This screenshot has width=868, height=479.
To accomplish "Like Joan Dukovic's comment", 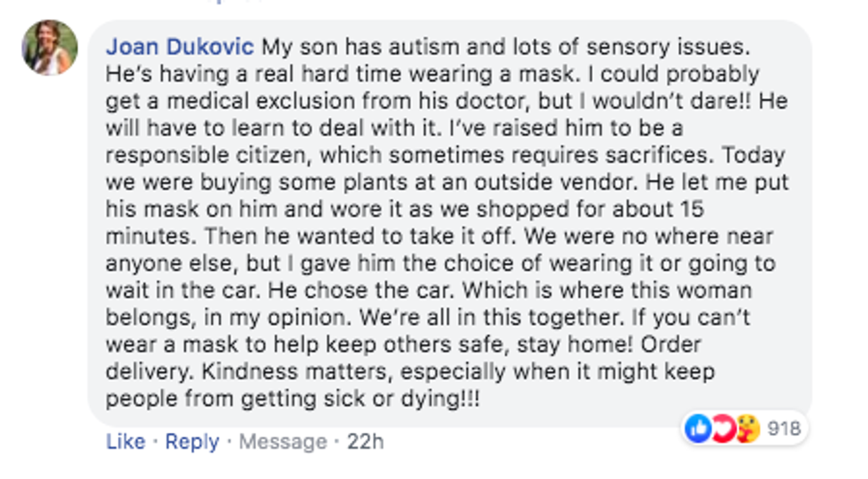I will (x=125, y=441).
